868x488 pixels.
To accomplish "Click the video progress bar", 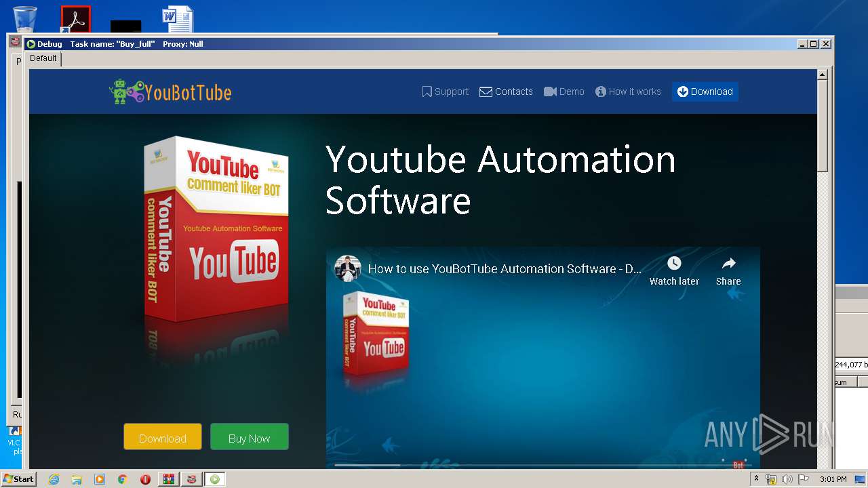I will point(542,465).
